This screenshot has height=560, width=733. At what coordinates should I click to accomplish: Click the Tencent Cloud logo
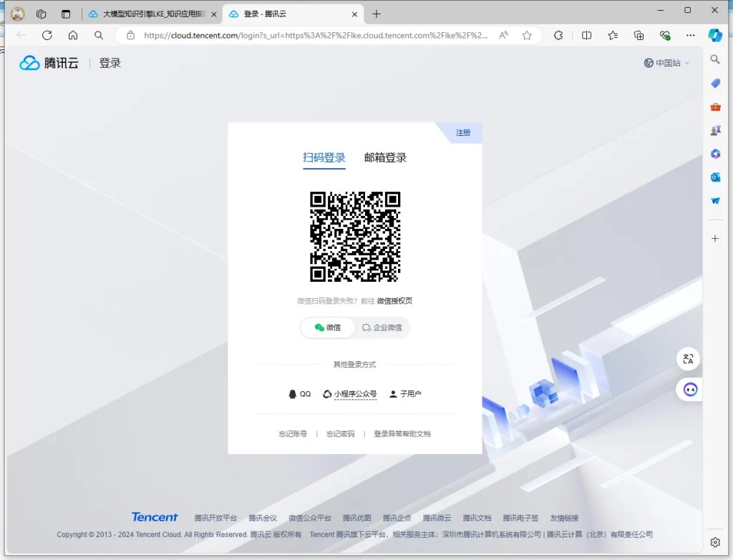[49, 63]
